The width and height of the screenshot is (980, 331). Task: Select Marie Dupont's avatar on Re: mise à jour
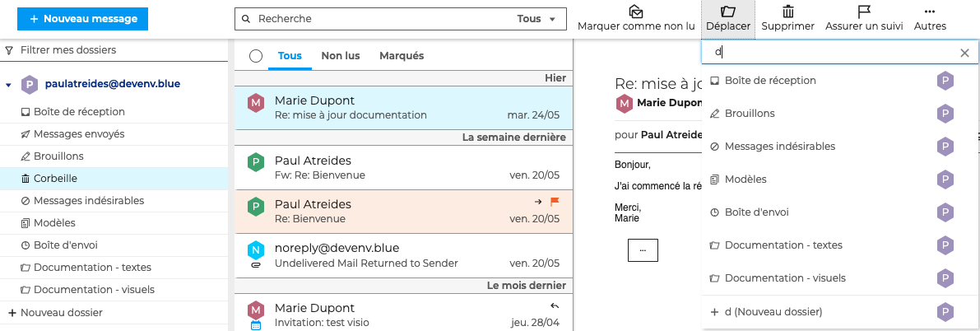[255, 103]
